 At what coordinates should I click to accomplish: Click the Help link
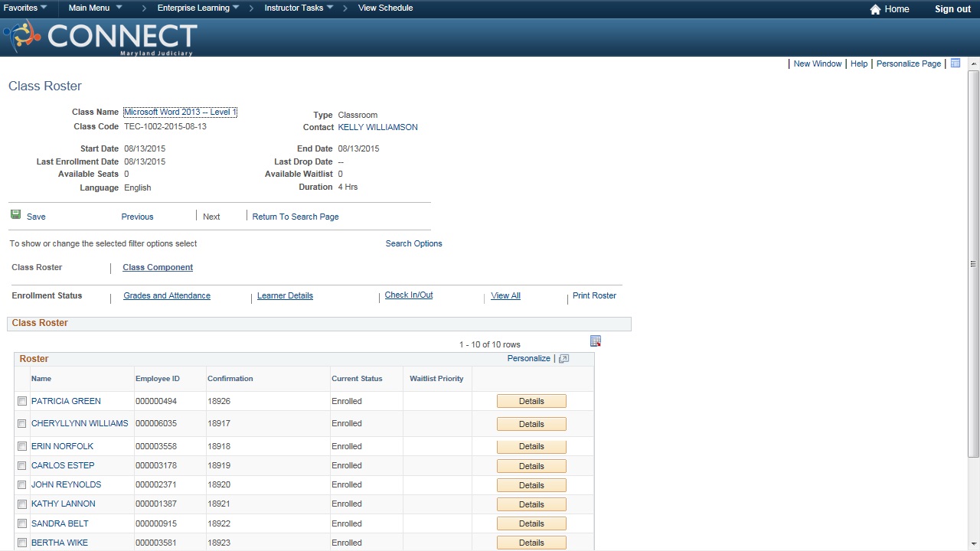pos(859,64)
